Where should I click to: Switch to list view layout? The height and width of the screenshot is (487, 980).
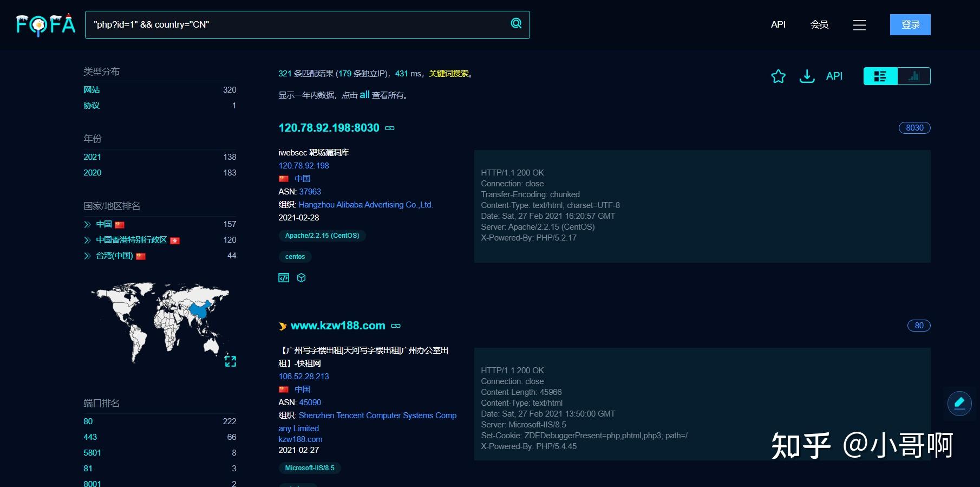point(880,76)
